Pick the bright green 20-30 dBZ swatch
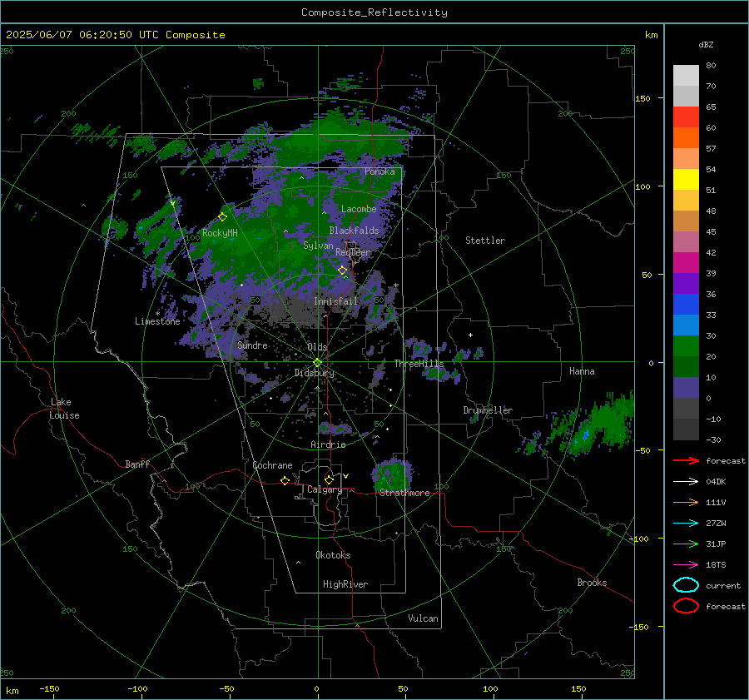 (x=686, y=346)
